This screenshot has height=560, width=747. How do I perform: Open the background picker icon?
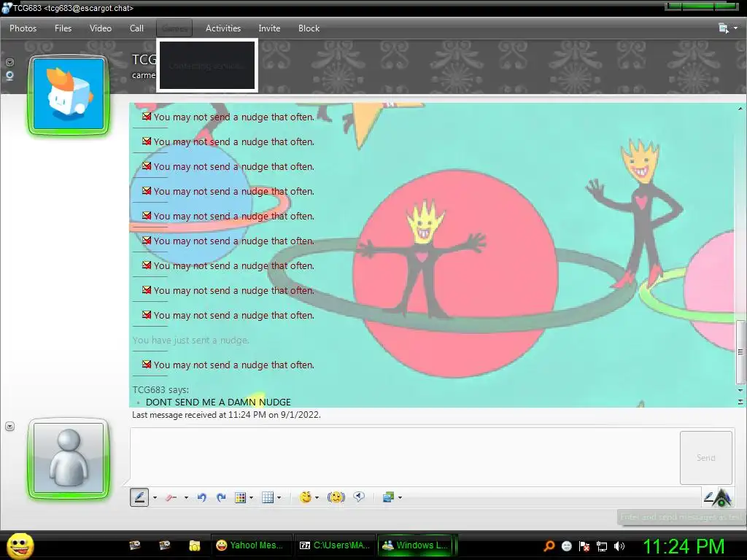click(388, 497)
